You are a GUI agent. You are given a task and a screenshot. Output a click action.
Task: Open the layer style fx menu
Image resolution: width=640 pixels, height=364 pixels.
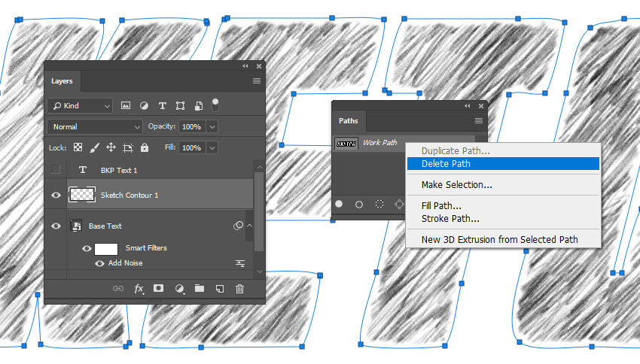pyautogui.click(x=139, y=289)
